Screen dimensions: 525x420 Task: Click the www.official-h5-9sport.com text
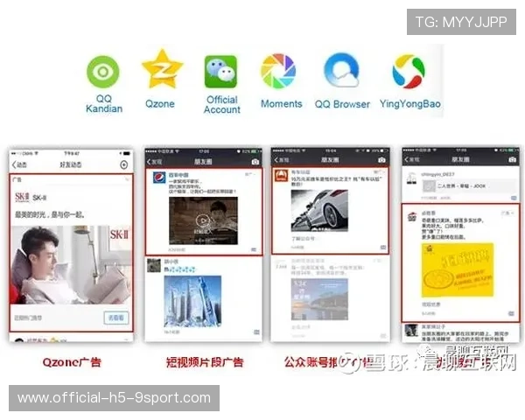114,398
